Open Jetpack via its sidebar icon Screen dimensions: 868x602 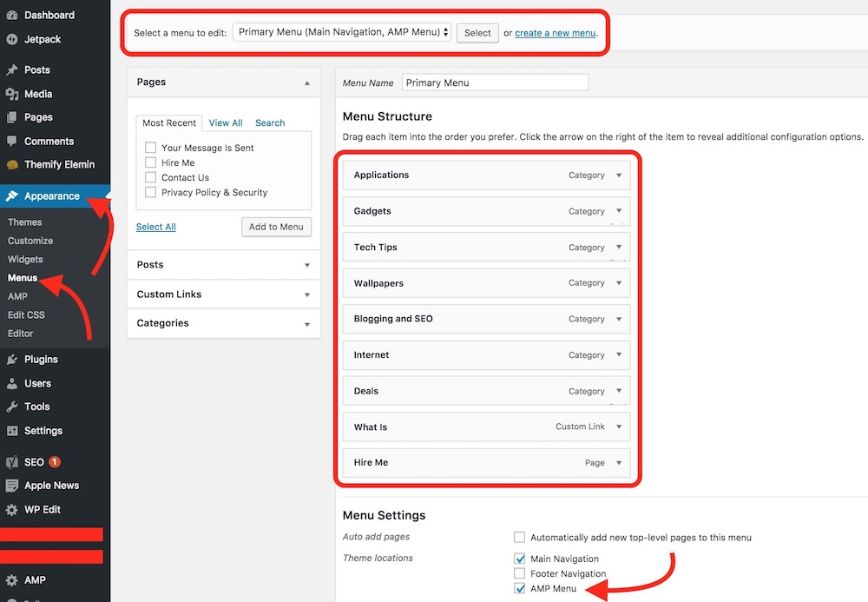(12, 39)
